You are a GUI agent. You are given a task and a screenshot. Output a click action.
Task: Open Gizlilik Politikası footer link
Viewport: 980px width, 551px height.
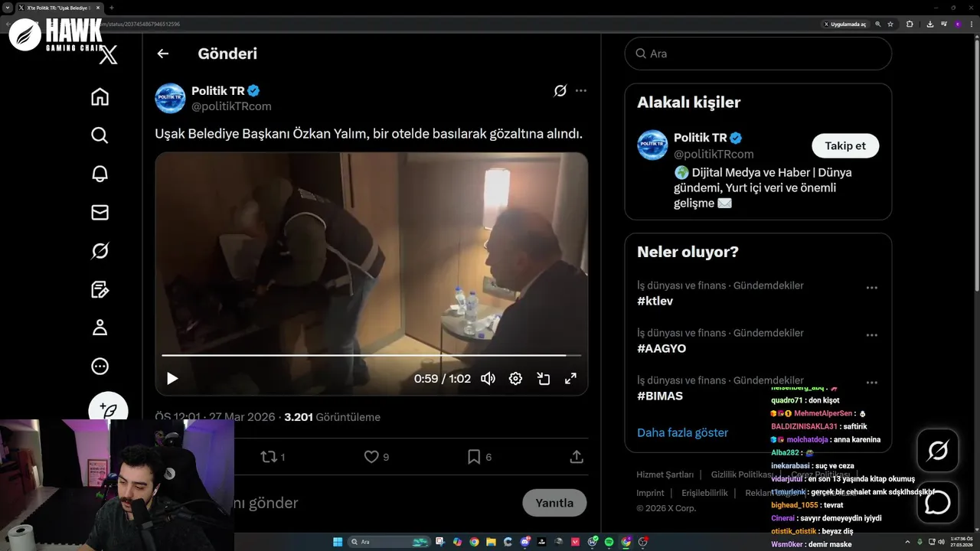point(741,474)
